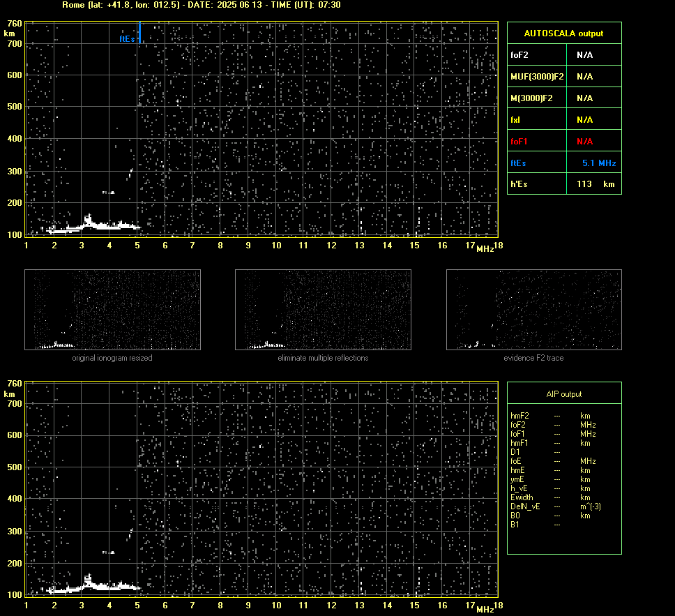
Task: Select ymE entry in AIP output
Action: [x=517, y=479]
